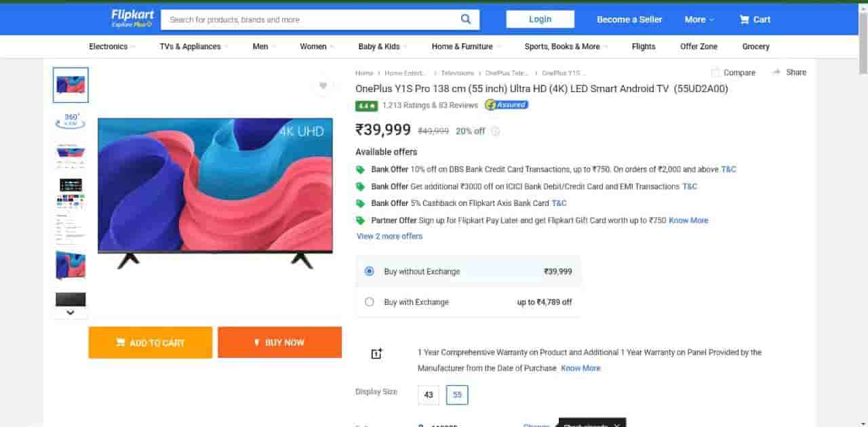The image size is (868, 427).
Task: Click the search magnifier icon
Action: tap(466, 19)
